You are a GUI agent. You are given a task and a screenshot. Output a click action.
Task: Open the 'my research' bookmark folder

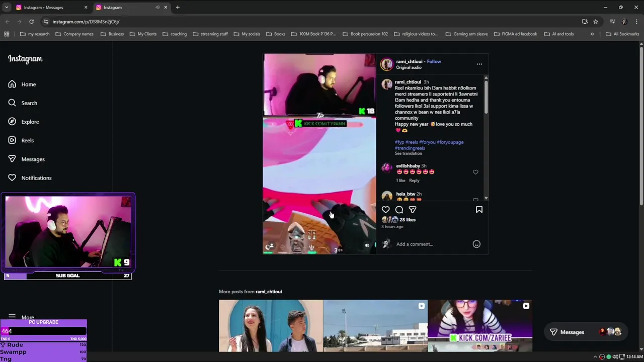coord(35,34)
